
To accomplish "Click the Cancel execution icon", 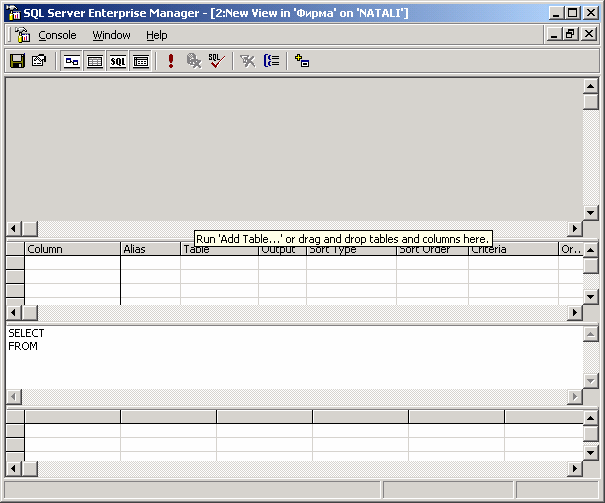I will coord(194,61).
